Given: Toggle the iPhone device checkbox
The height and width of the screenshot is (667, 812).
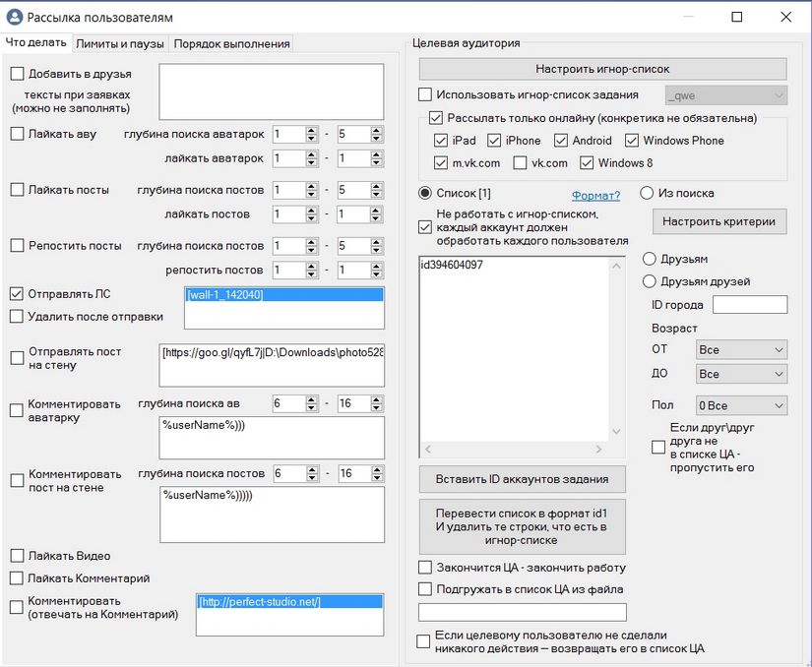Looking at the screenshot, I should tap(495, 141).
